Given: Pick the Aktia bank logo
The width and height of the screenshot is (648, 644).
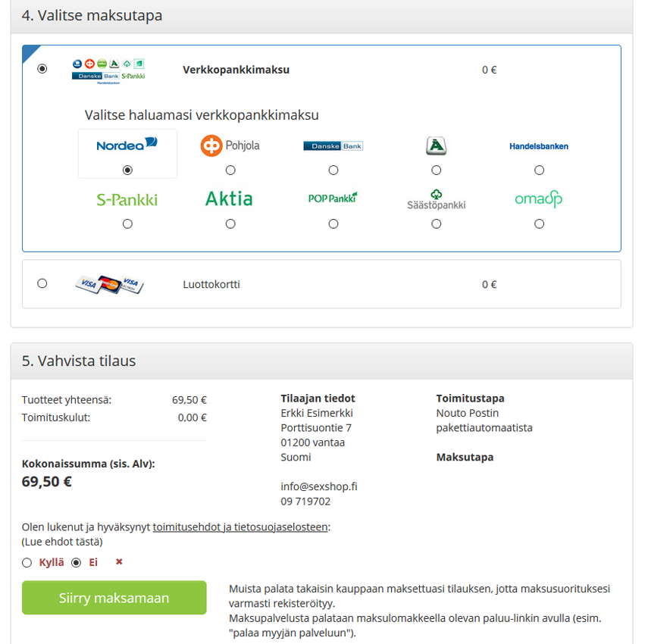Looking at the screenshot, I should pos(230,199).
